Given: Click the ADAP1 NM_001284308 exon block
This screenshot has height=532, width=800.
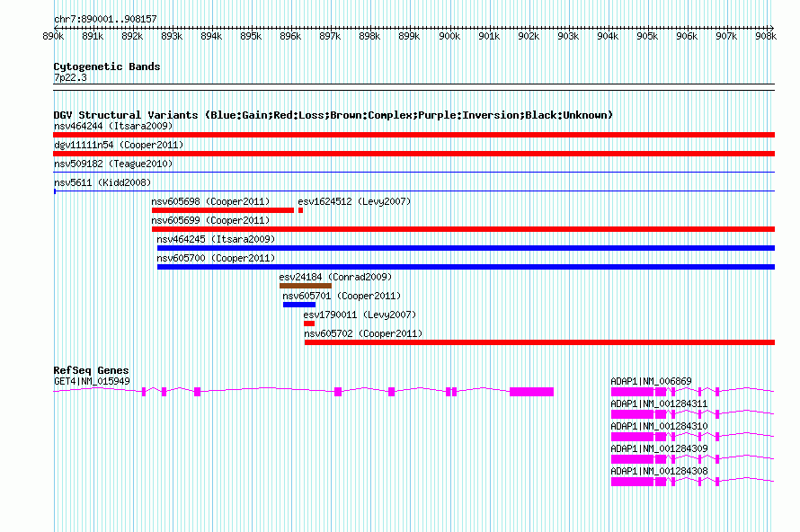Looking at the screenshot, I should [632, 482].
